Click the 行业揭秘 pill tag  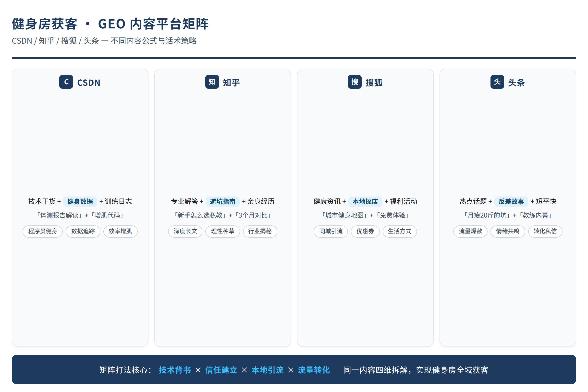pyautogui.click(x=260, y=231)
